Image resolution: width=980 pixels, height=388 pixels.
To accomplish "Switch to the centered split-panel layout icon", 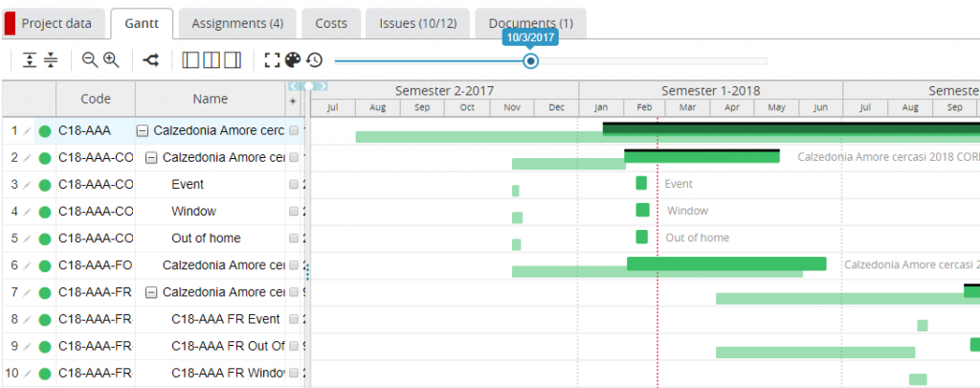I will pyautogui.click(x=212, y=60).
